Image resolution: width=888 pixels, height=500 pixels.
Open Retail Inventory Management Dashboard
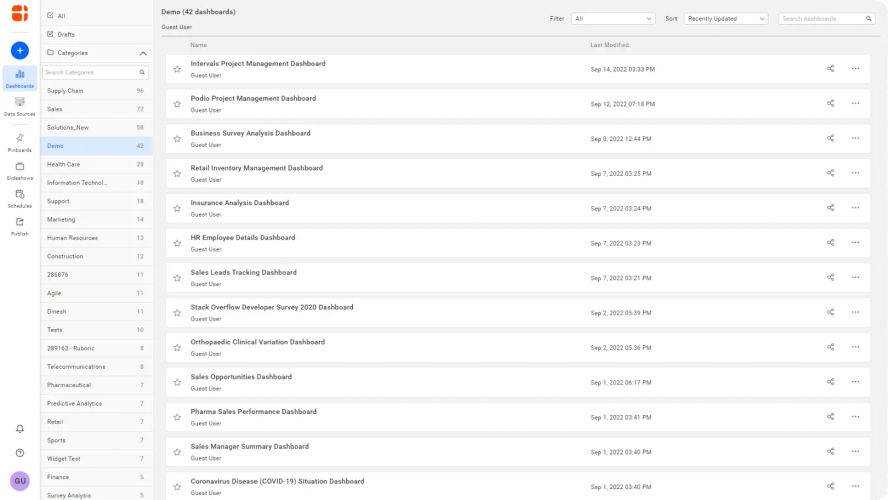(x=257, y=168)
